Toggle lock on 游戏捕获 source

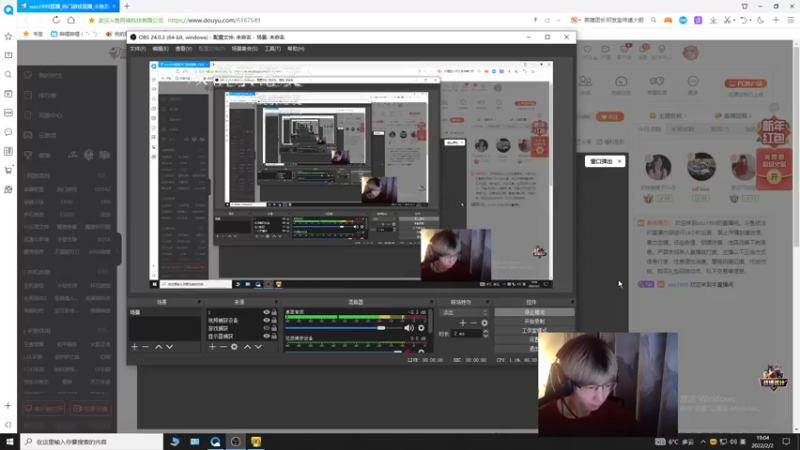274,329
